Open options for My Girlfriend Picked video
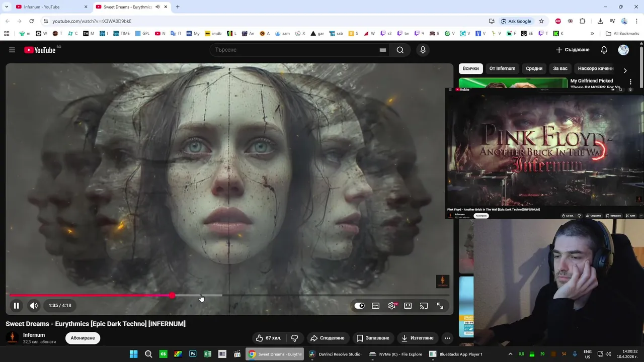 point(630,81)
